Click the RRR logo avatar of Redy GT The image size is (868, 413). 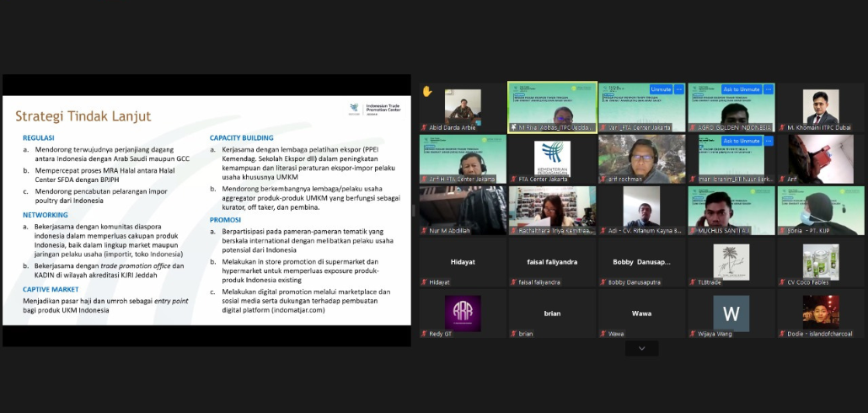click(463, 312)
